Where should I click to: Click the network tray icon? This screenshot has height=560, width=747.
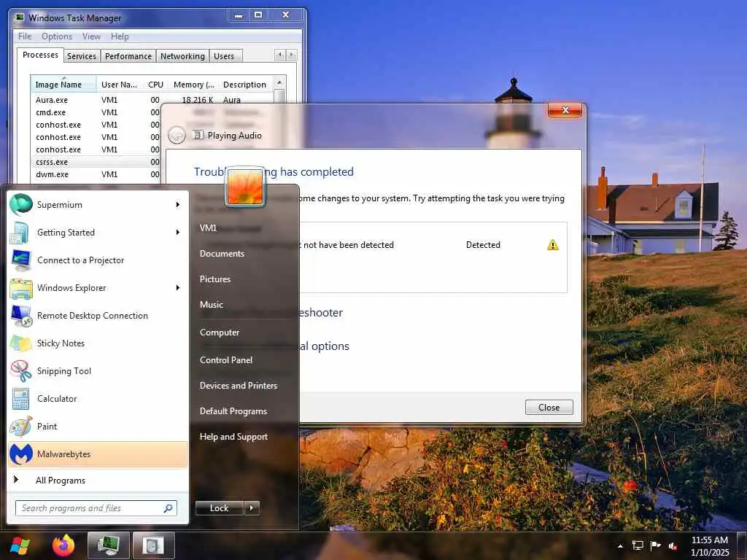[x=638, y=545]
